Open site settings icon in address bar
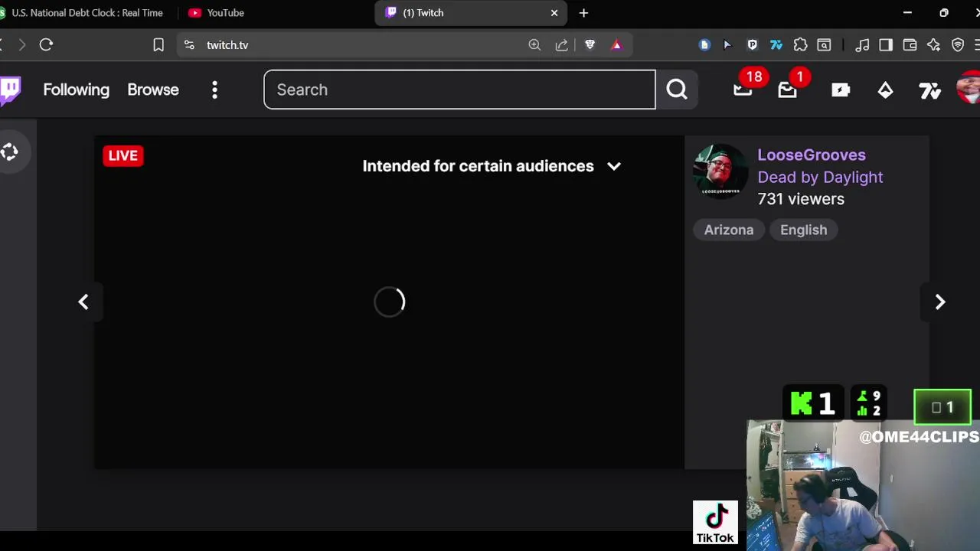 [x=189, y=45]
